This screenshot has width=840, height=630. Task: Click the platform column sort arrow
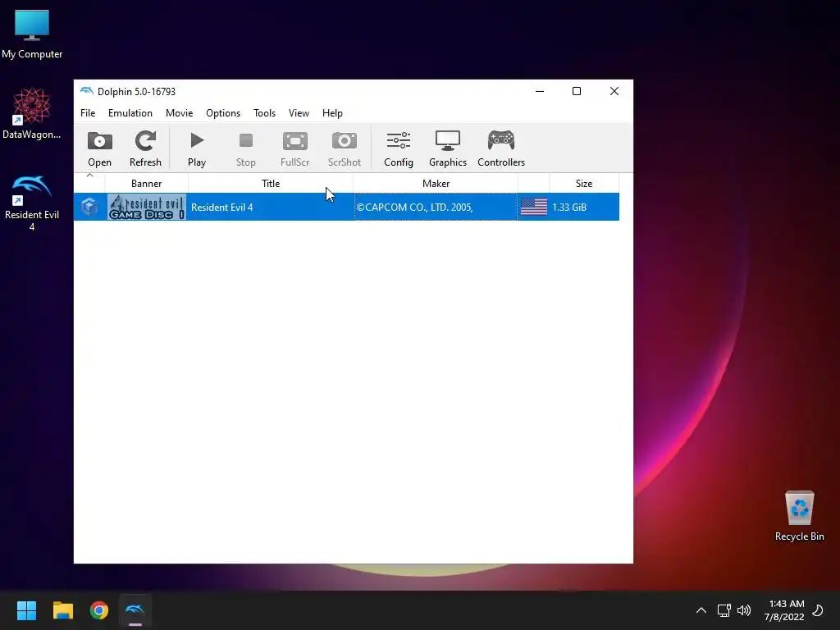[x=89, y=176]
